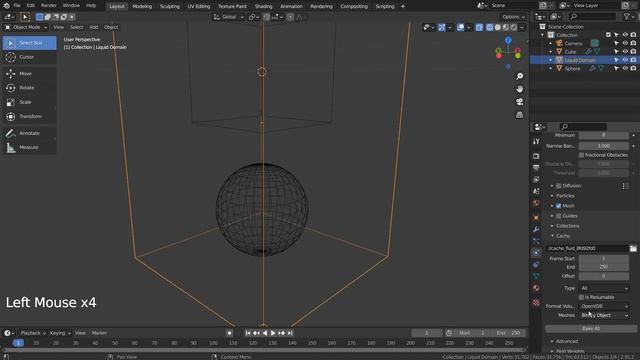
Task: Toggle Cube visibility eye icon
Action: [625, 52]
